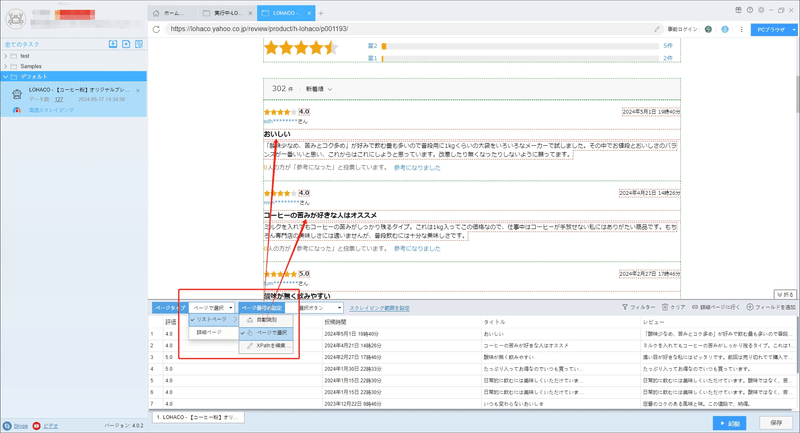This screenshot has height=433, width=800.
Task: Click the import task icon beside 全てのタスク
Action: click(113, 44)
